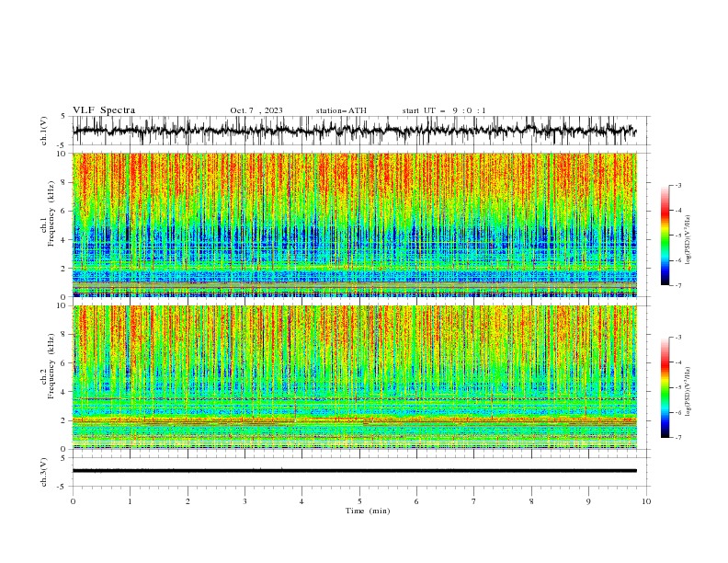Click time axis tick label '3'

[x=245, y=501]
